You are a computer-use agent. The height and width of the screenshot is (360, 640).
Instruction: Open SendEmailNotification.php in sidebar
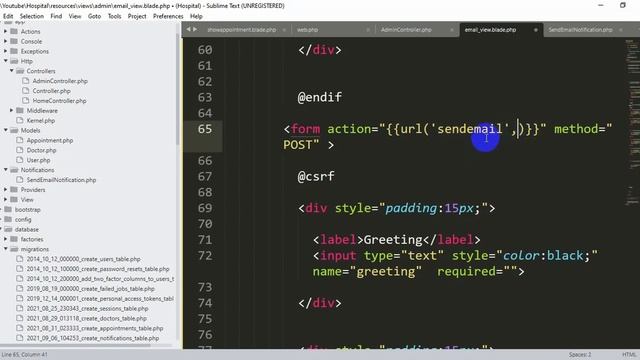61,180
